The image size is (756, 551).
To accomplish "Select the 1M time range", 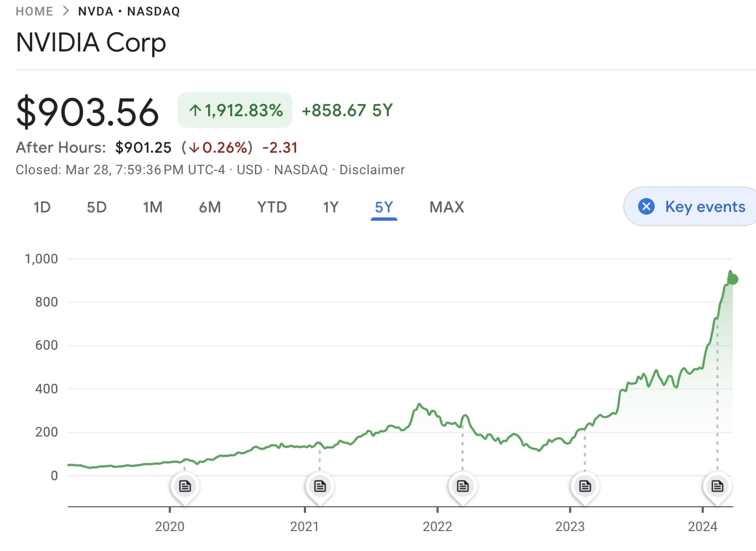I will click(x=153, y=207).
